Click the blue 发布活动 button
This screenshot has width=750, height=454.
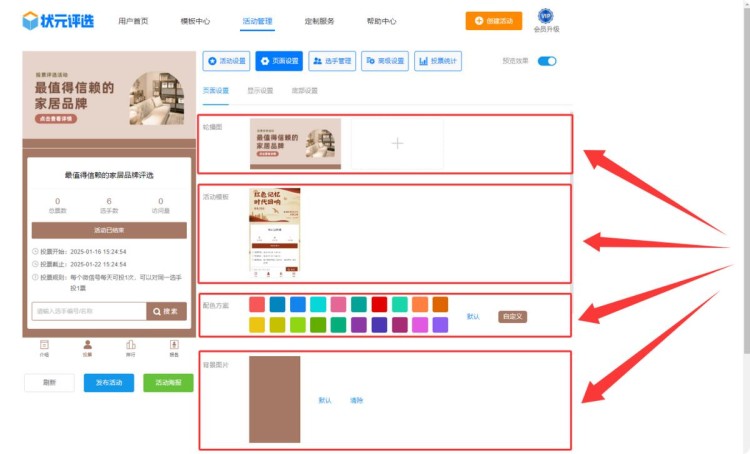pyautogui.click(x=109, y=382)
